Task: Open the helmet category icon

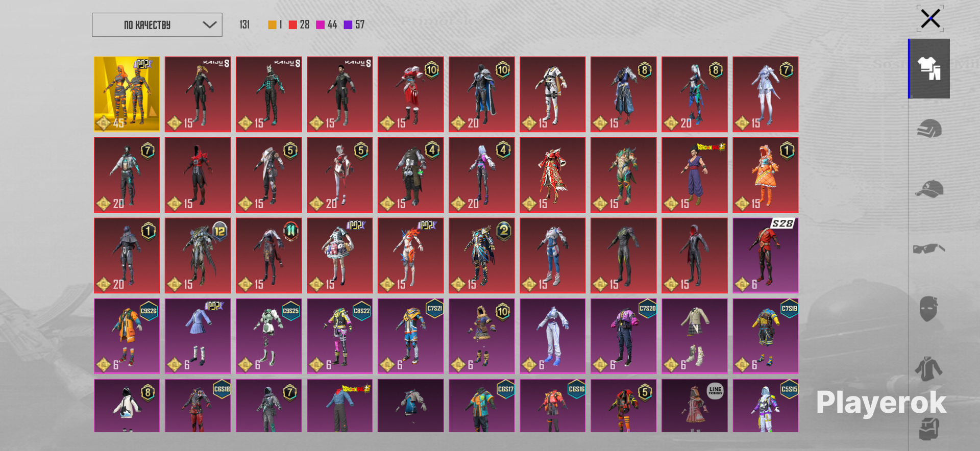Action: (929, 129)
